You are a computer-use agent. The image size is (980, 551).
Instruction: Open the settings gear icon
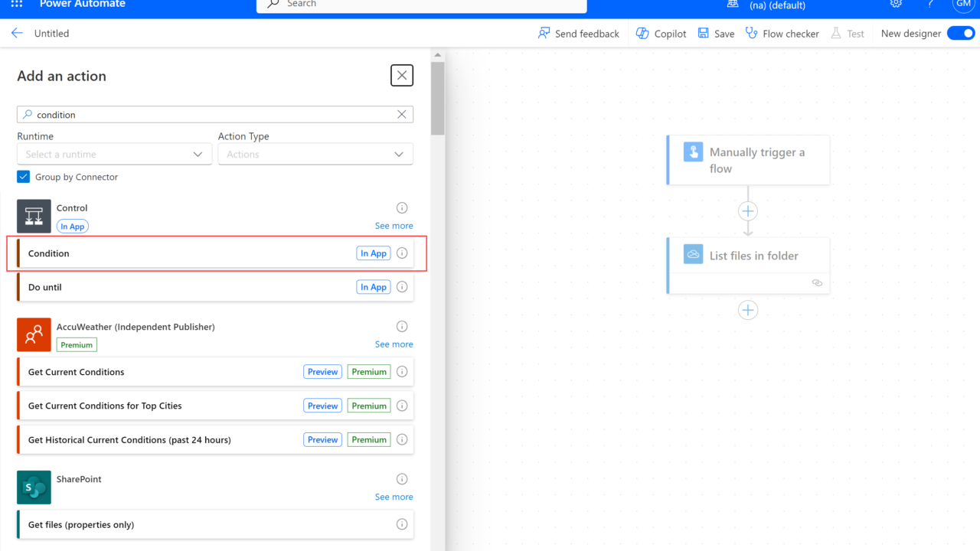point(896,4)
